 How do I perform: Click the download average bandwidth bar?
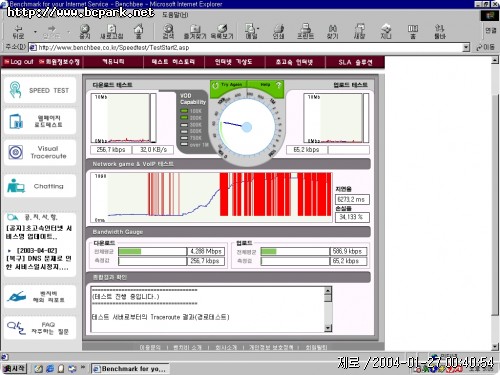click(152, 251)
